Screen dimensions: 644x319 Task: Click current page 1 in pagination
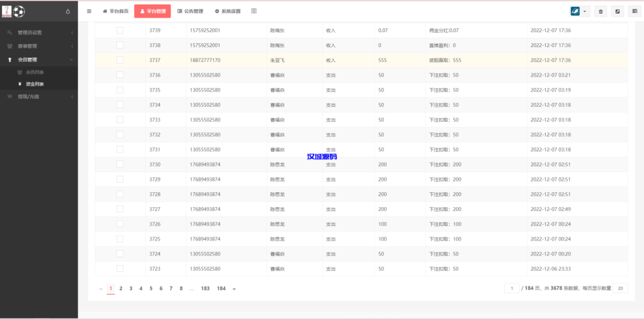click(x=111, y=289)
